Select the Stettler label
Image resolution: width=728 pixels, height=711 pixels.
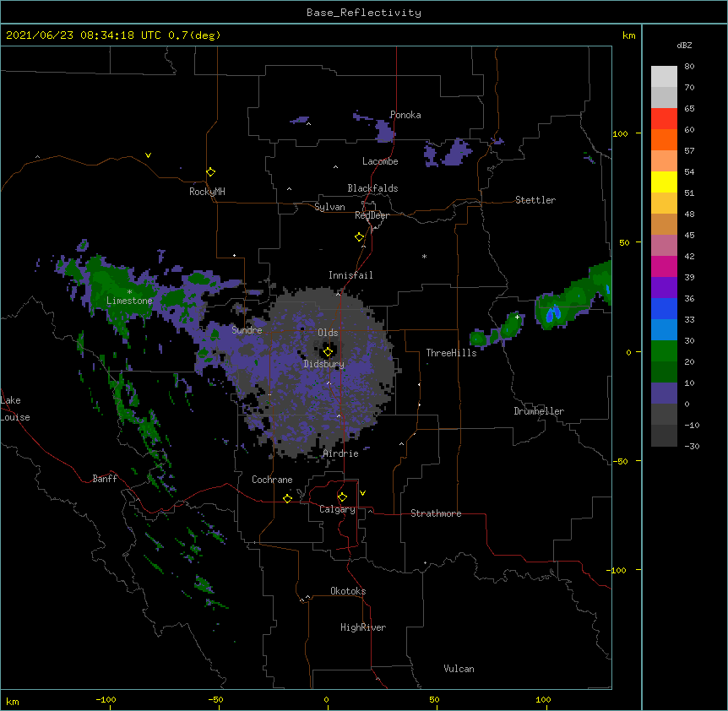pos(535,200)
